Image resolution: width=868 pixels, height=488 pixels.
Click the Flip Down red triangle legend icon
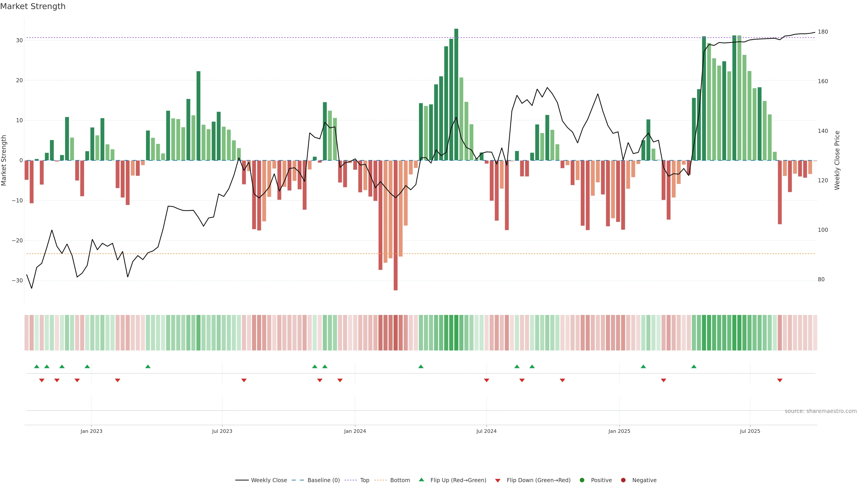(498, 481)
